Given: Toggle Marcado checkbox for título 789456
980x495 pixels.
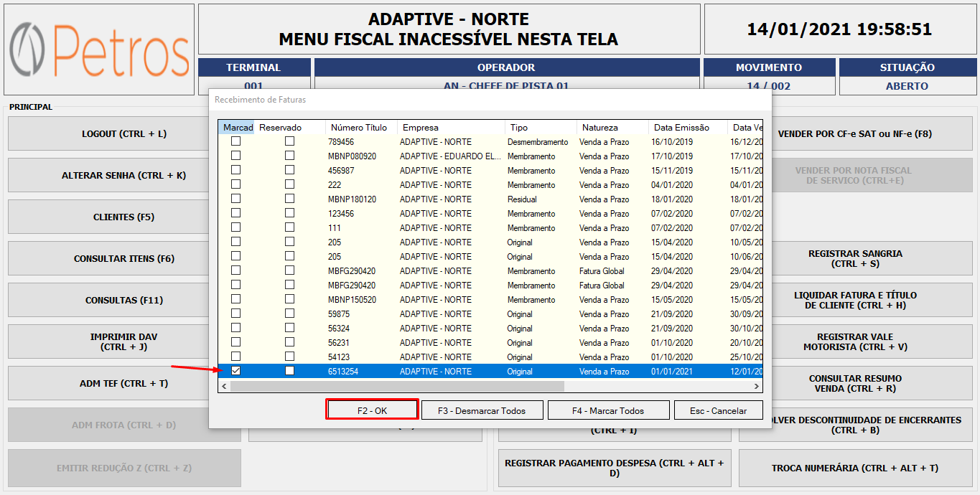Looking at the screenshot, I should [x=235, y=141].
